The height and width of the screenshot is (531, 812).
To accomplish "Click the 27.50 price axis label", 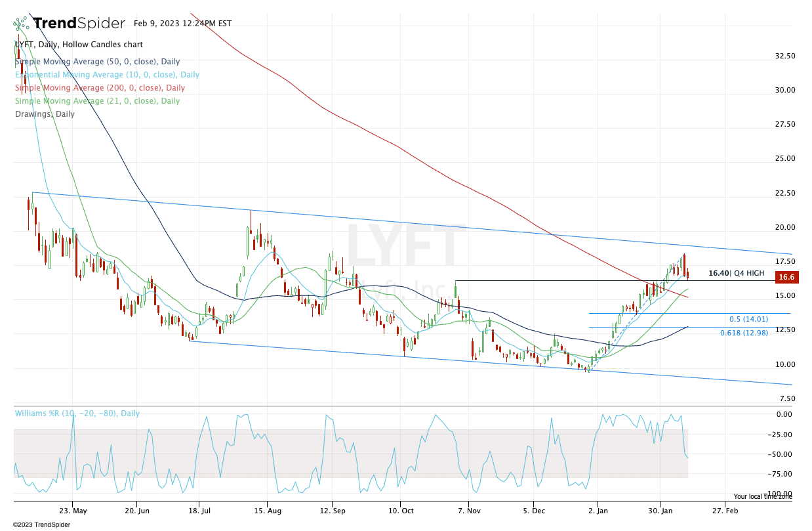I will pyautogui.click(x=785, y=124).
